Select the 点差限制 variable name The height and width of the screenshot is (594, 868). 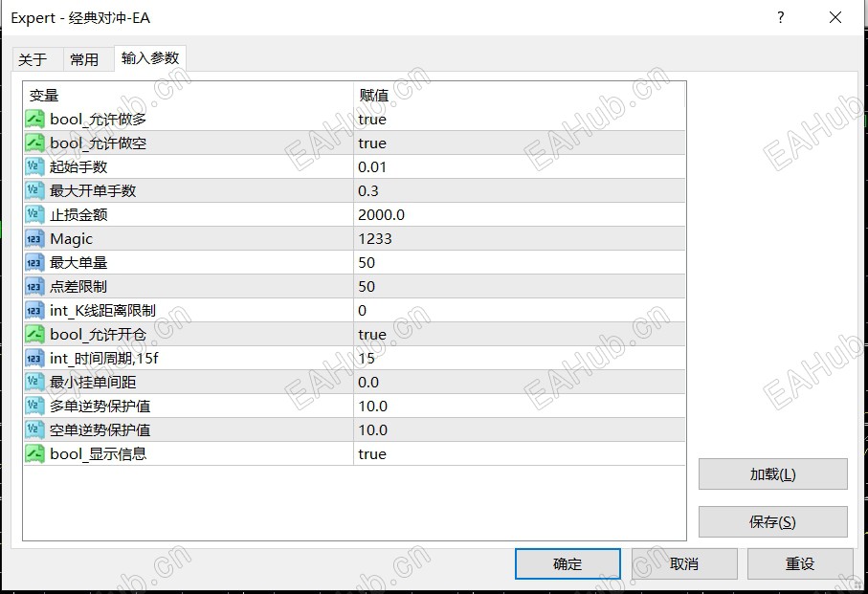pyautogui.click(x=78, y=287)
